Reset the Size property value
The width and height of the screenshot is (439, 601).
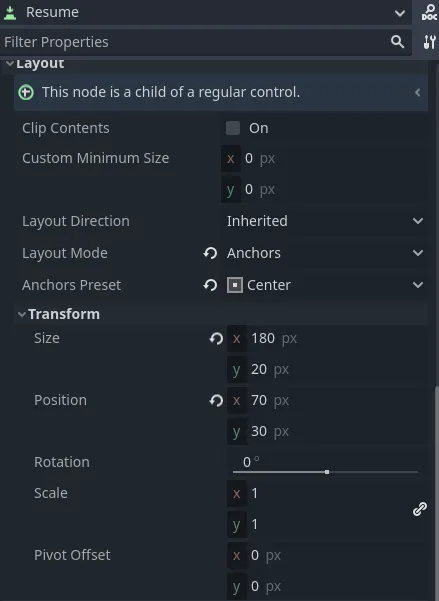[x=216, y=338]
